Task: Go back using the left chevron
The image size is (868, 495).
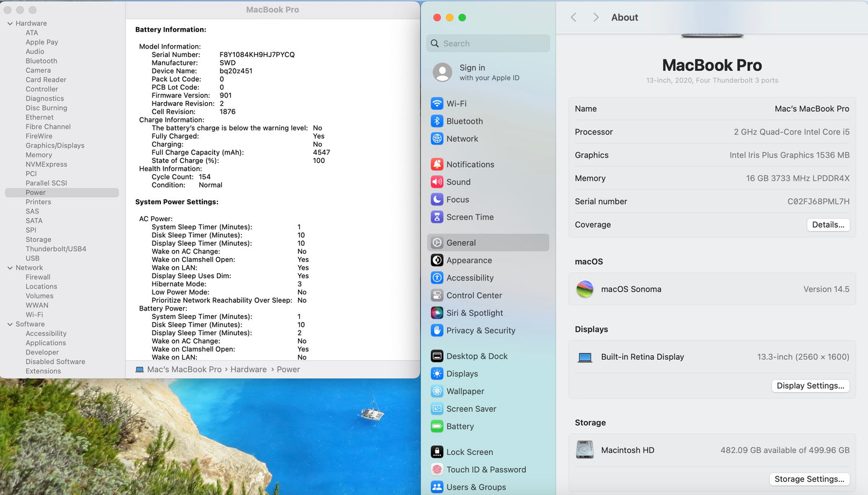Action: click(x=574, y=17)
